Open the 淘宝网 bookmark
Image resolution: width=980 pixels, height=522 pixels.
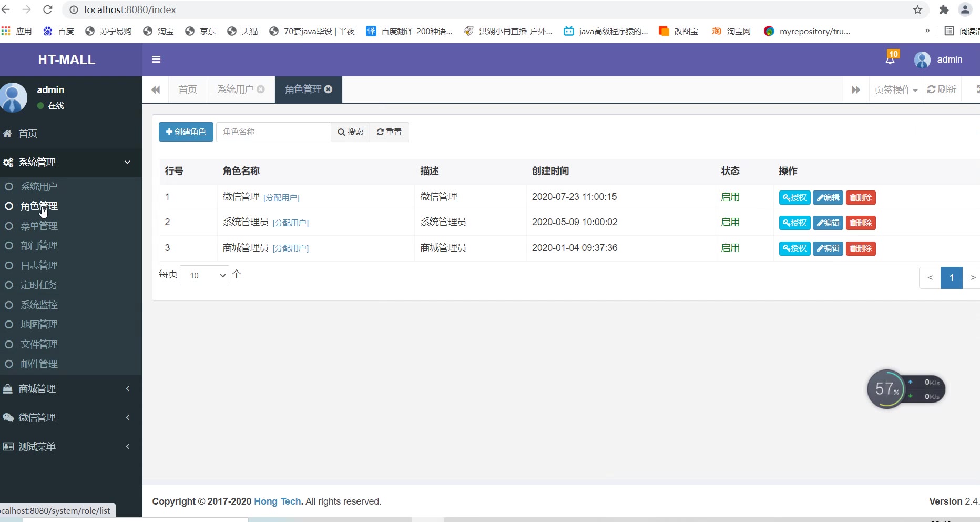(731, 31)
